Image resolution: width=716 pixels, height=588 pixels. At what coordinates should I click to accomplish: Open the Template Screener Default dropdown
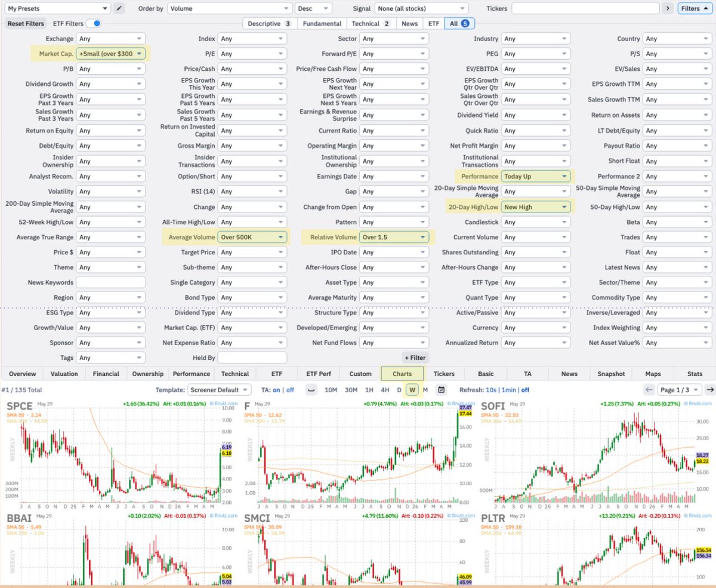[x=221, y=390]
